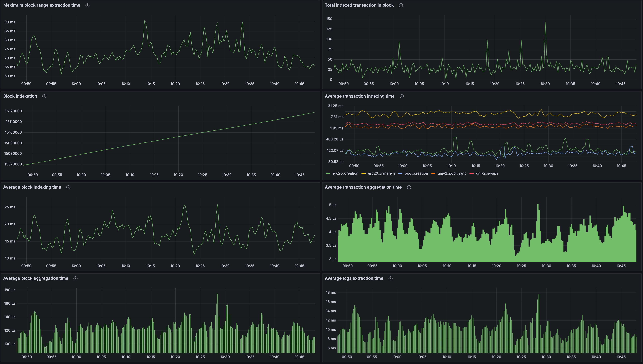The height and width of the screenshot is (364, 643).
Task: Open info icon for Average block aggregation time
Action: pyautogui.click(x=75, y=278)
